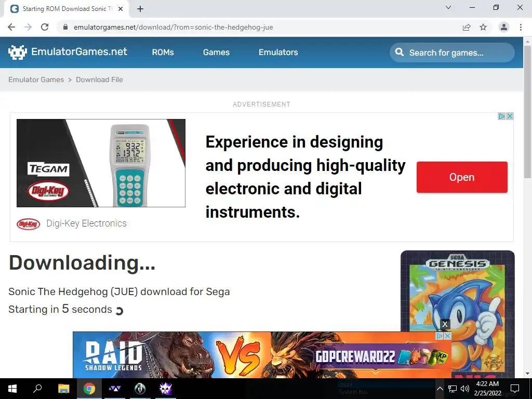Click the AdChoices icon on Digi-Key ad
This screenshot has height=399, width=532.
[x=502, y=116]
